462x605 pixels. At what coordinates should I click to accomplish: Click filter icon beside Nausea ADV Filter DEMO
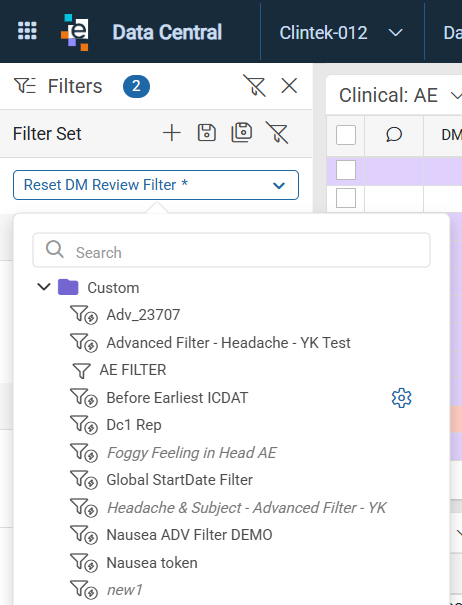pyautogui.click(x=84, y=535)
